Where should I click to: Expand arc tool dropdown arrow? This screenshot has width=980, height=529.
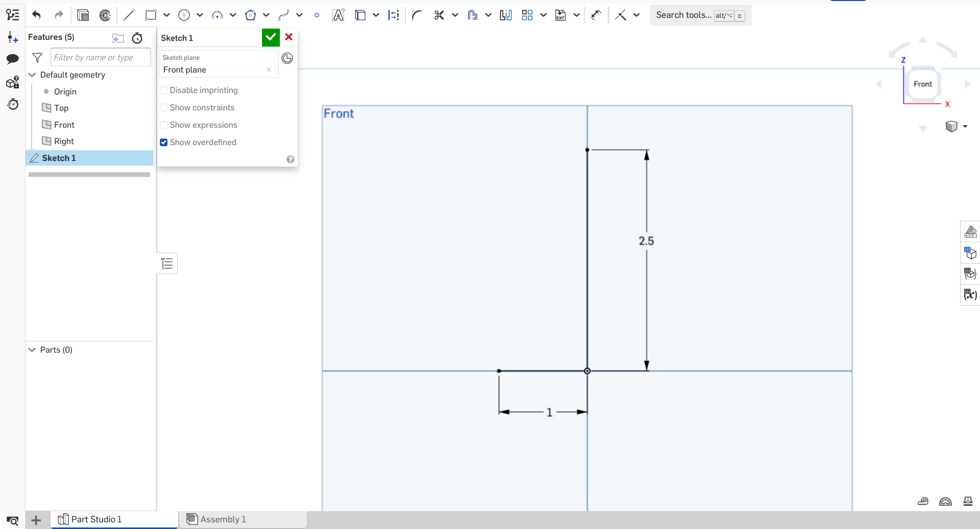point(233,15)
